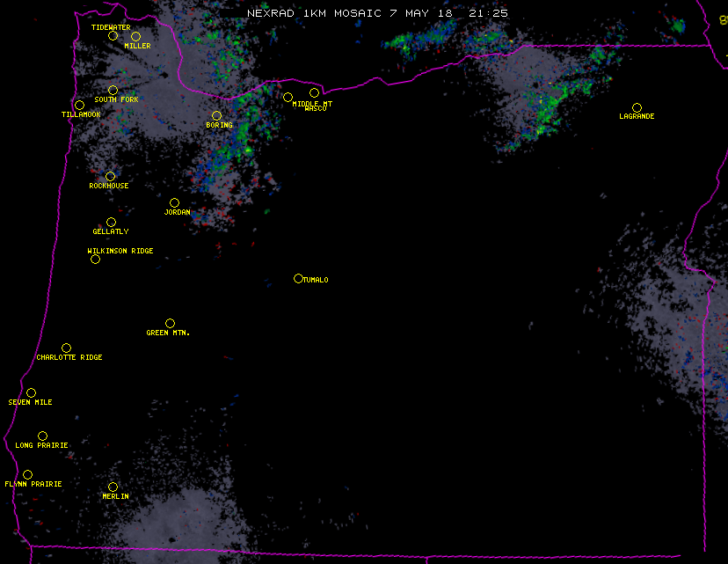The height and width of the screenshot is (564, 728).
Task: Click the Long Prairie station circle
Action: pyautogui.click(x=42, y=436)
